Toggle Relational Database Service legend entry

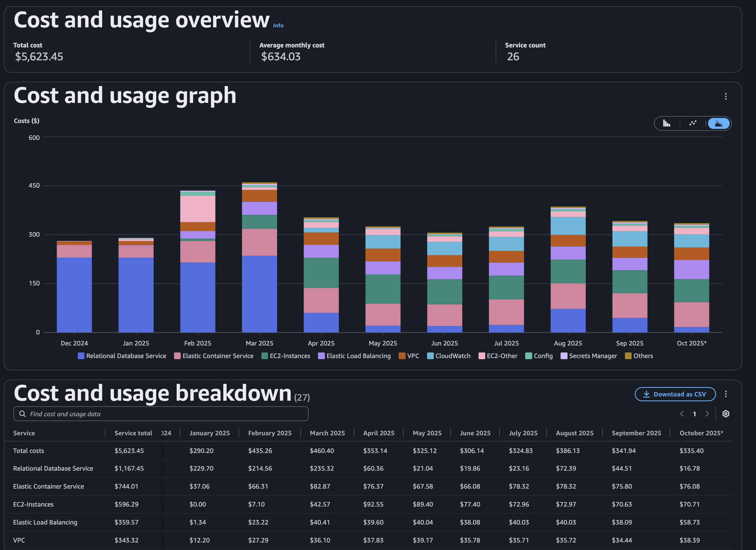126,356
